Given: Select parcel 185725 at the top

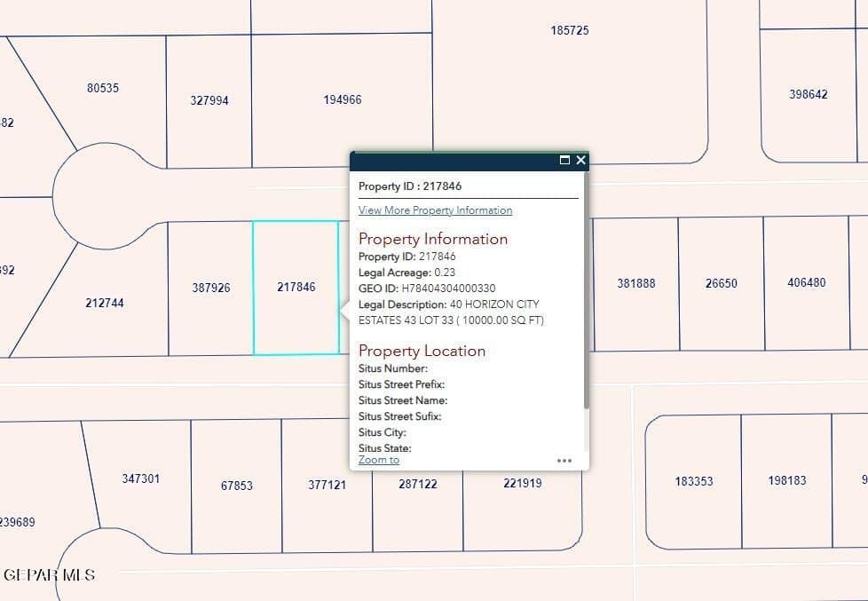Looking at the screenshot, I should 568,29.
